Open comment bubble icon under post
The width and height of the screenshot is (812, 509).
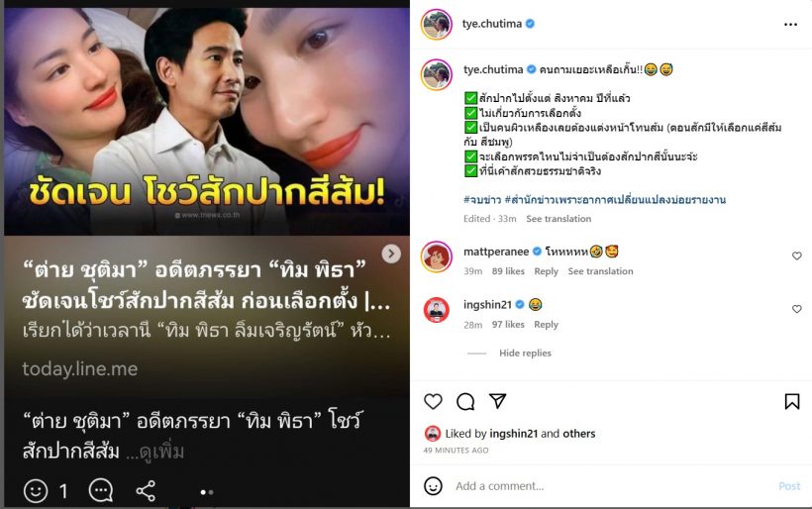click(465, 401)
